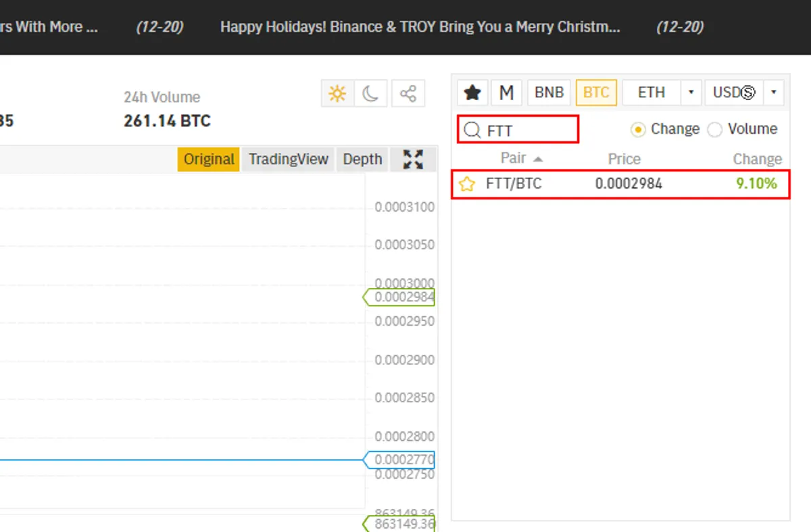Switch to light mode sun icon

tap(337, 93)
